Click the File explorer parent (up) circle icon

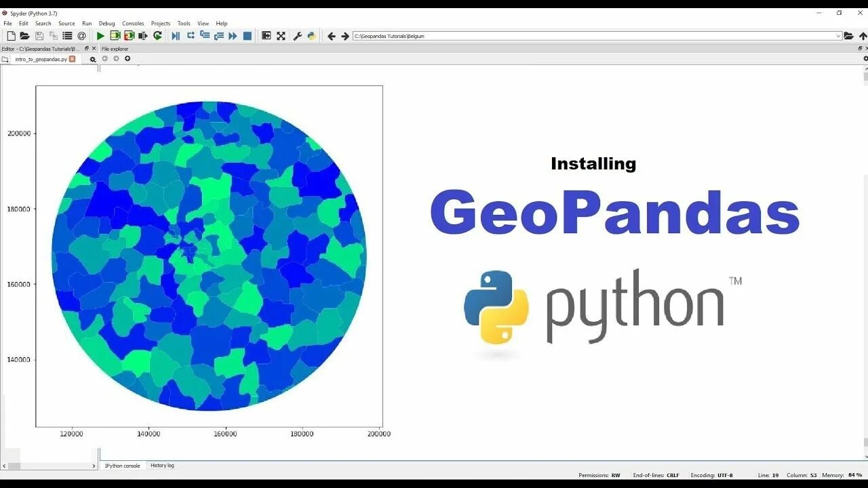pos(127,58)
